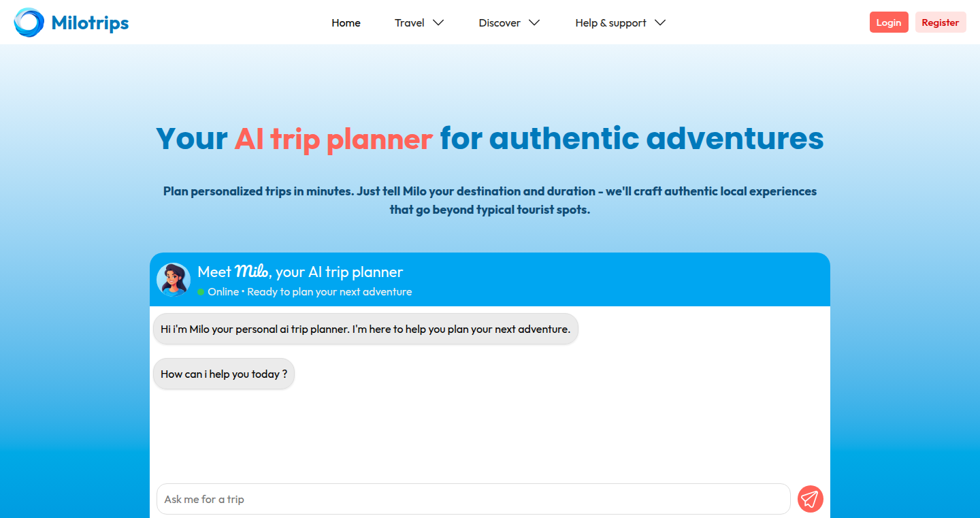Focus the 'Ask me for a trip' input
Screen dimensions: 980x518
pyautogui.click(x=474, y=499)
